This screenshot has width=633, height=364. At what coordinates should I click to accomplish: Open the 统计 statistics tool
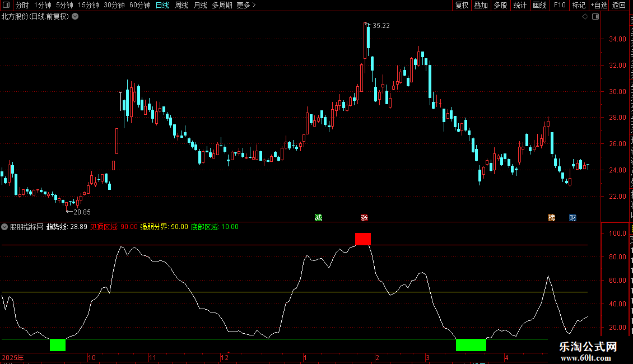(520, 5)
